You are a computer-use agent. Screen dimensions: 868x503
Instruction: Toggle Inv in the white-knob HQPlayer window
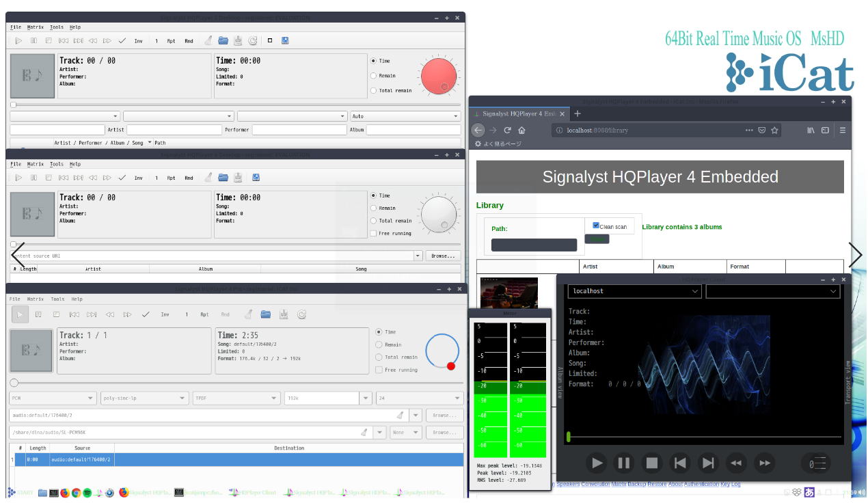pos(138,178)
